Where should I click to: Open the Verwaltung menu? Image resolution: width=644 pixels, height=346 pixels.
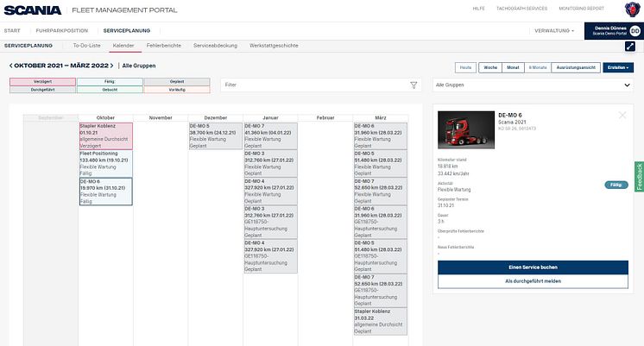tap(554, 30)
